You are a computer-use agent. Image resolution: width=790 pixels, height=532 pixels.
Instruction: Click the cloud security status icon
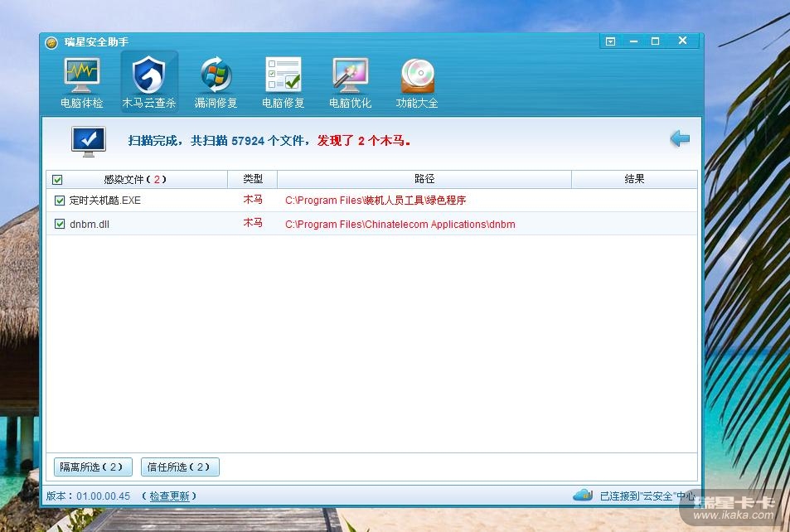(x=583, y=496)
